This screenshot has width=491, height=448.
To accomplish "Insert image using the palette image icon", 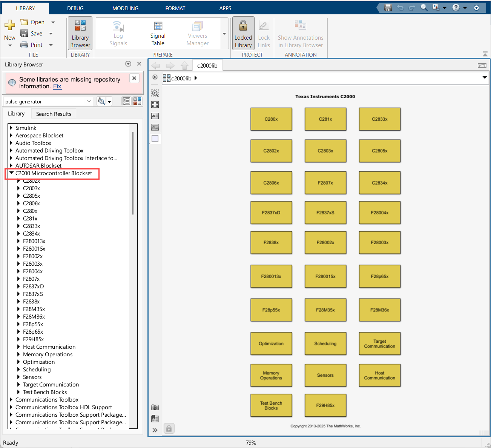I will pyautogui.click(x=155, y=127).
